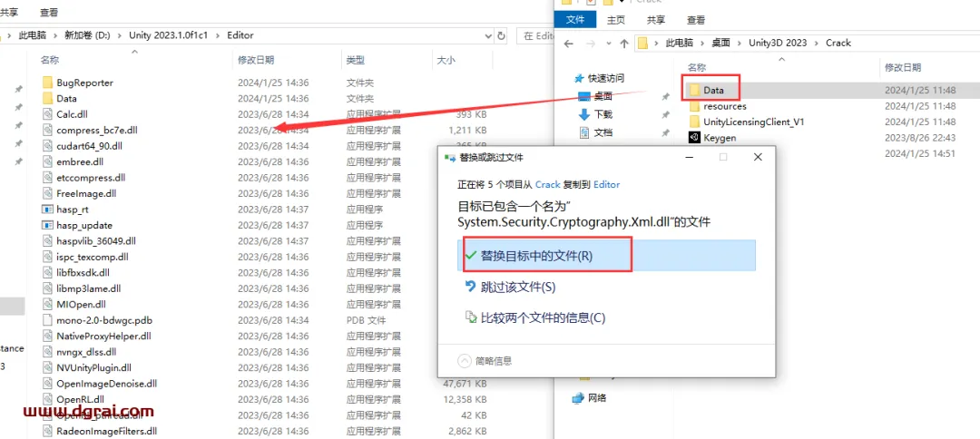Click the Keygen Unity icon in Crack window
Image resolution: width=980 pixels, height=439 pixels.
694,137
